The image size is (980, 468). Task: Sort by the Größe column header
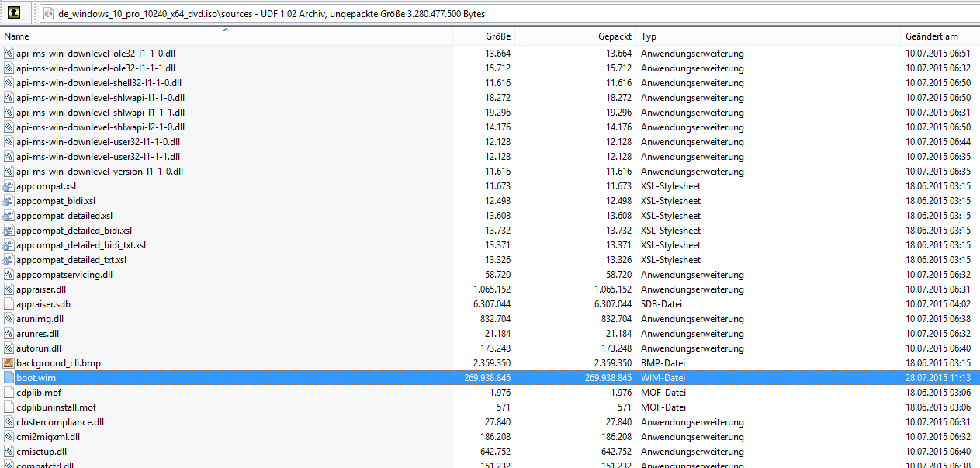pos(483,36)
